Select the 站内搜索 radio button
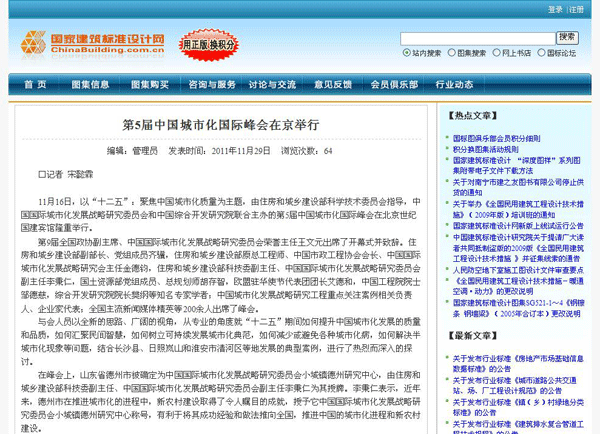Viewport: 600px width, 434px height. pyautogui.click(x=407, y=52)
